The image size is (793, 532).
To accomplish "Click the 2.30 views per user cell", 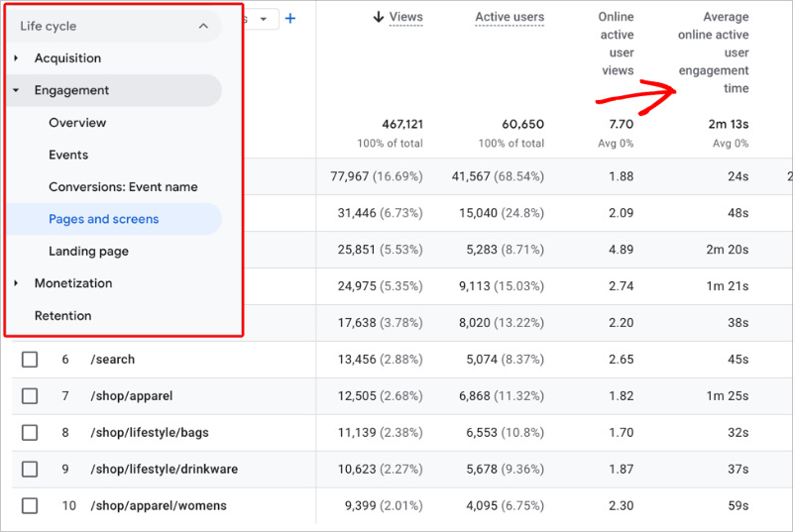I will (622, 505).
